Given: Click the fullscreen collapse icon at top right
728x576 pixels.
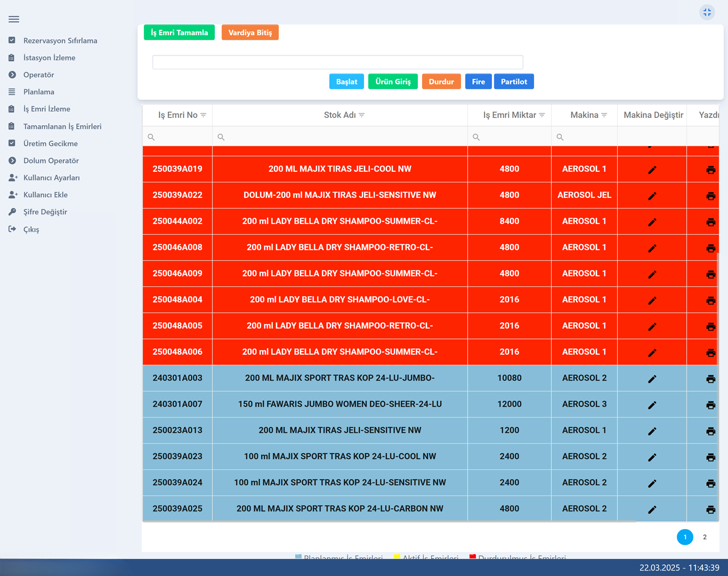Looking at the screenshot, I should [707, 12].
